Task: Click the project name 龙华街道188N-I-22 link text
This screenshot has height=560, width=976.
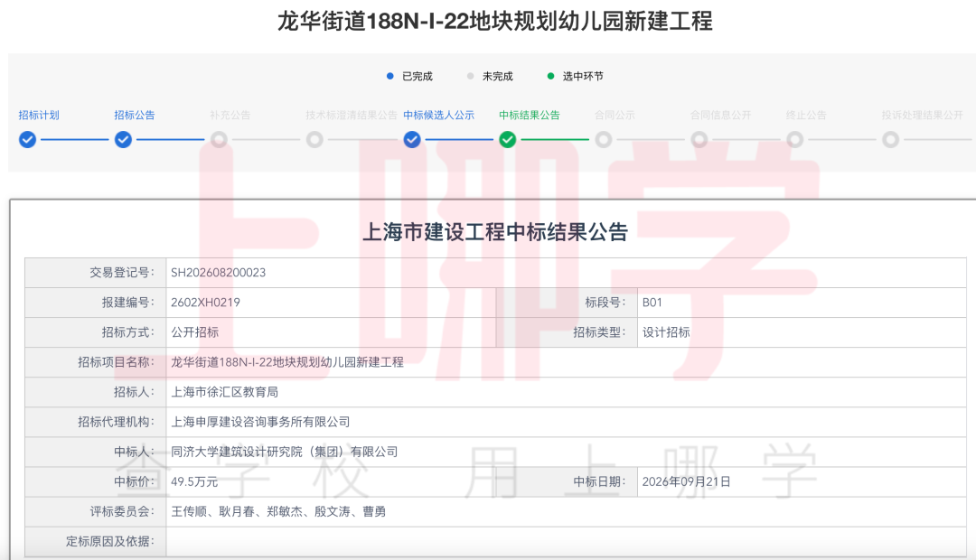Action: coord(287,362)
